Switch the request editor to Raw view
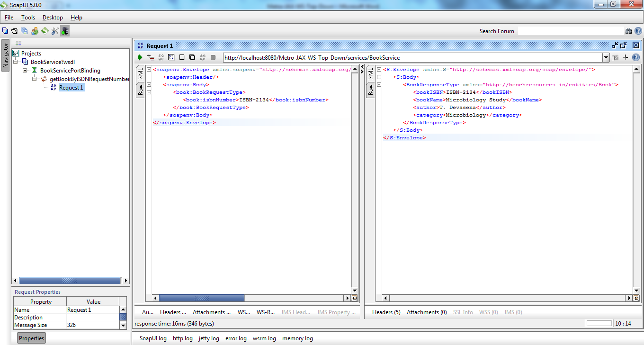The width and height of the screenshot is (644, 345). pos(141,89)
